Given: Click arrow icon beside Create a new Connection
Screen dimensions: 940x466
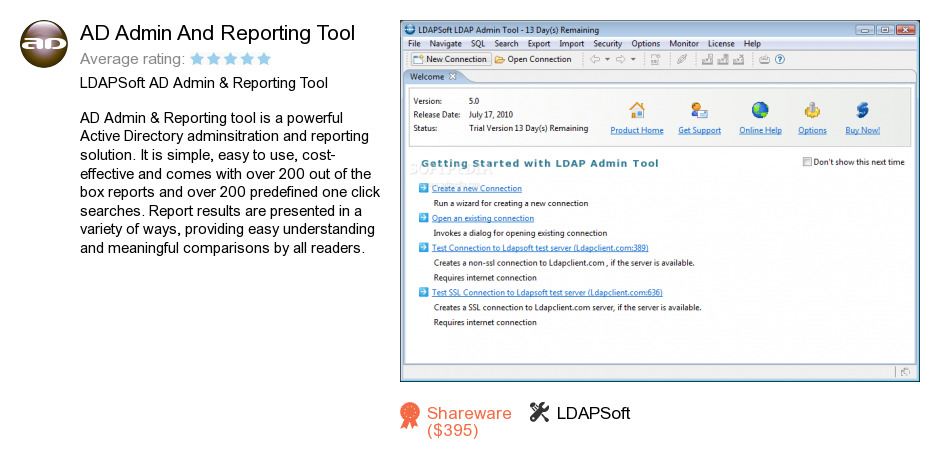Looking at the screenshot, I should (424, 188).
